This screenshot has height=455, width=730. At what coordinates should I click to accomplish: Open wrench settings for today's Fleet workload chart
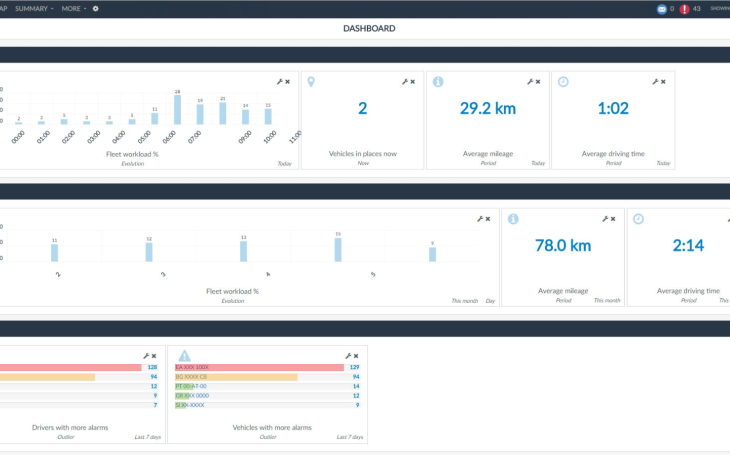pyautogui.click(x=279, y=82)
